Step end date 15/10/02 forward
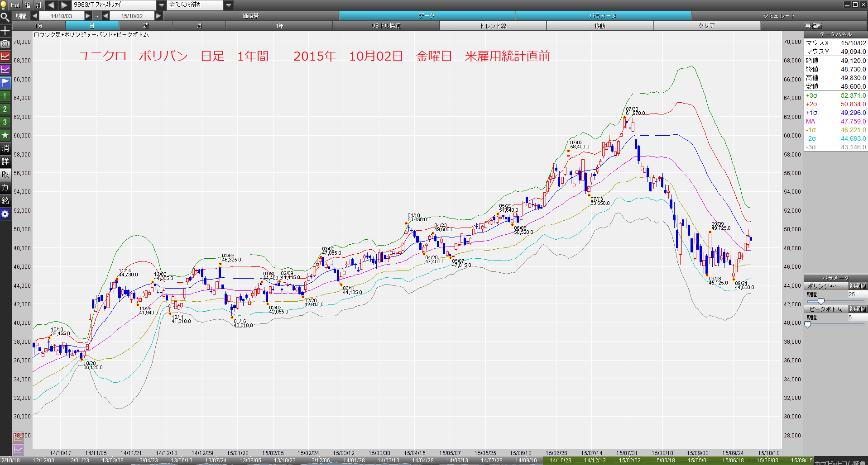The height and width of the screenshot is (465, 868). coord(158,16)
